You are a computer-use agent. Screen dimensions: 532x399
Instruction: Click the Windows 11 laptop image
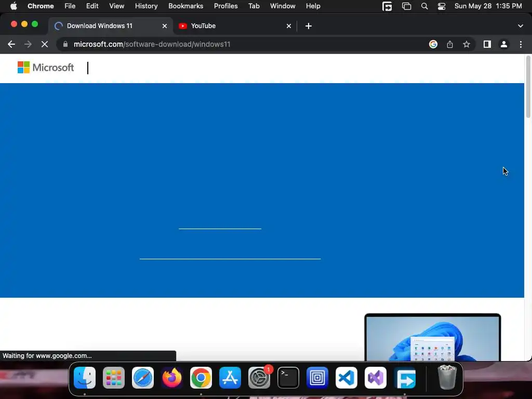tap(433, 337)
